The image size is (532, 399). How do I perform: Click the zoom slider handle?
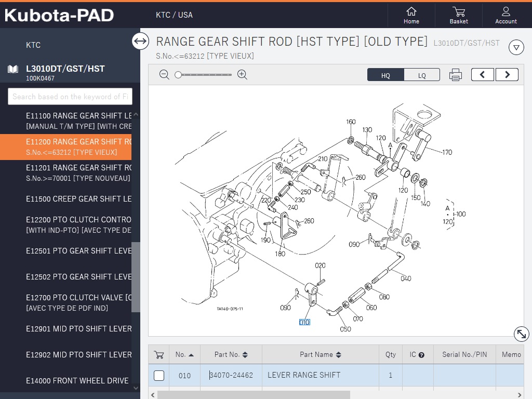click(x=178, y=75)
